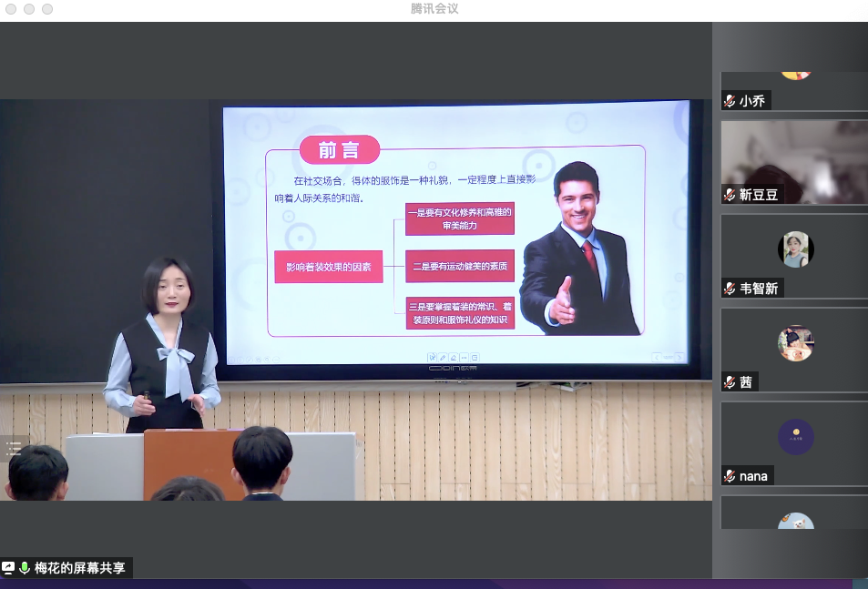868x589 pixels.
Task: Click the muted mic icon next to 靳豆豆
Action: 730,195
